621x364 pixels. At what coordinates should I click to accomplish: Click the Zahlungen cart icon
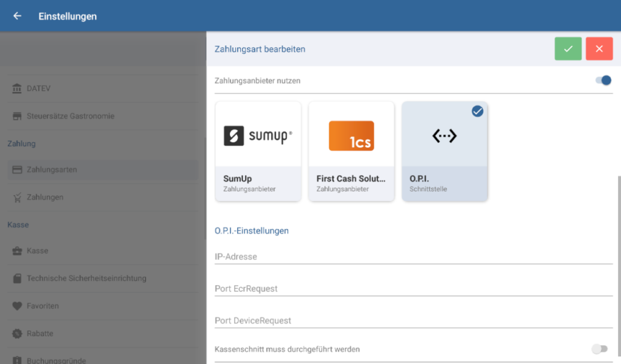pos(17,197)
